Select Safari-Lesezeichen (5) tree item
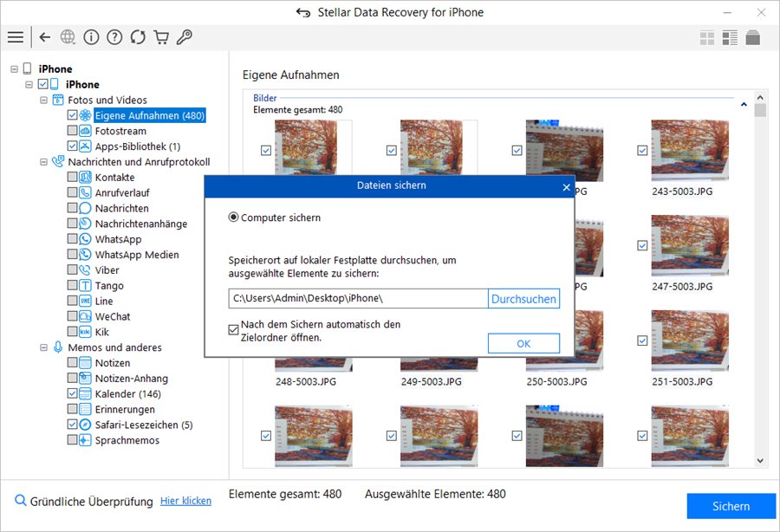The image size is (780, 532). [x=144, y=425]
